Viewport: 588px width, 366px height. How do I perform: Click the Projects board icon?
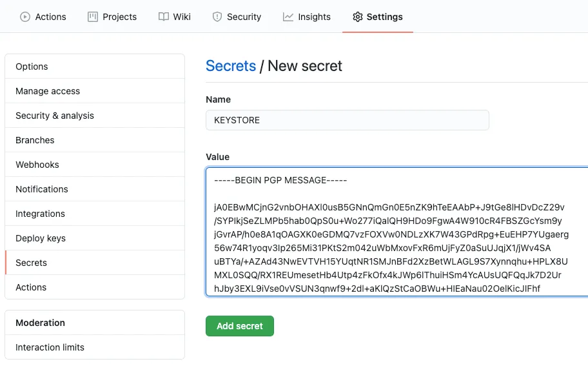[93, 17]
